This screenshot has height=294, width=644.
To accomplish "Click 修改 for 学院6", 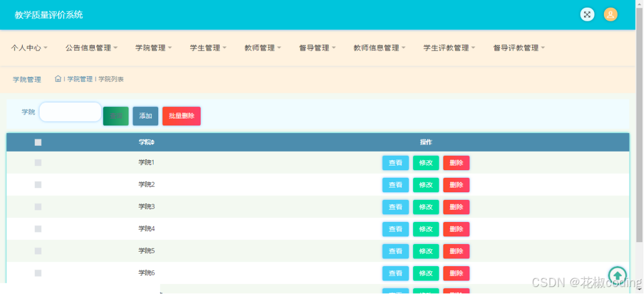I will click(x=426, y=274).
